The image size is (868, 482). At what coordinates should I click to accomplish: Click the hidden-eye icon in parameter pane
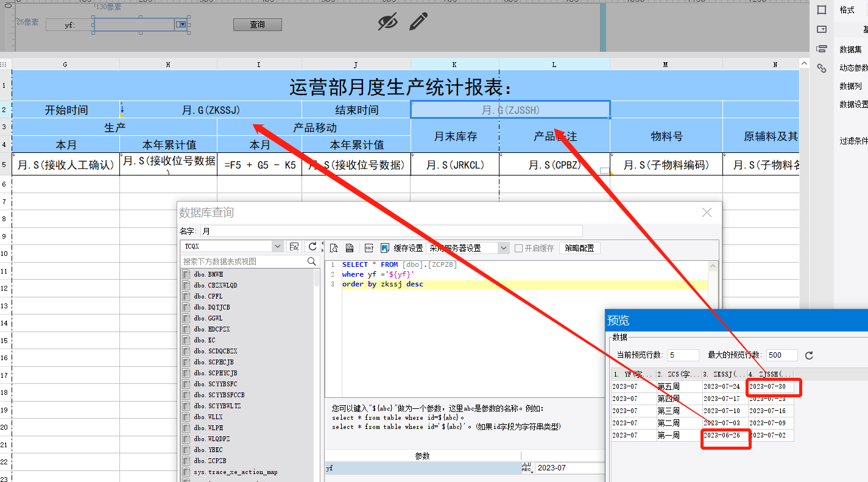(387, 22)
